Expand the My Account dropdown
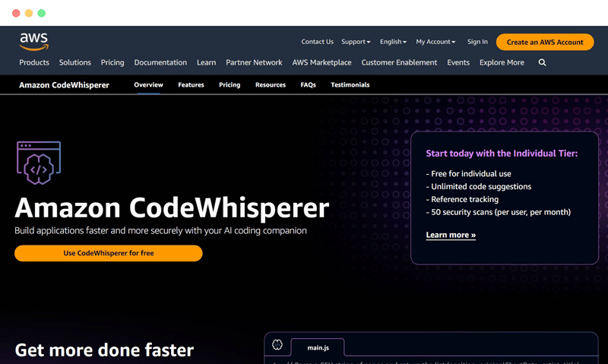 [x=435, y=42]
